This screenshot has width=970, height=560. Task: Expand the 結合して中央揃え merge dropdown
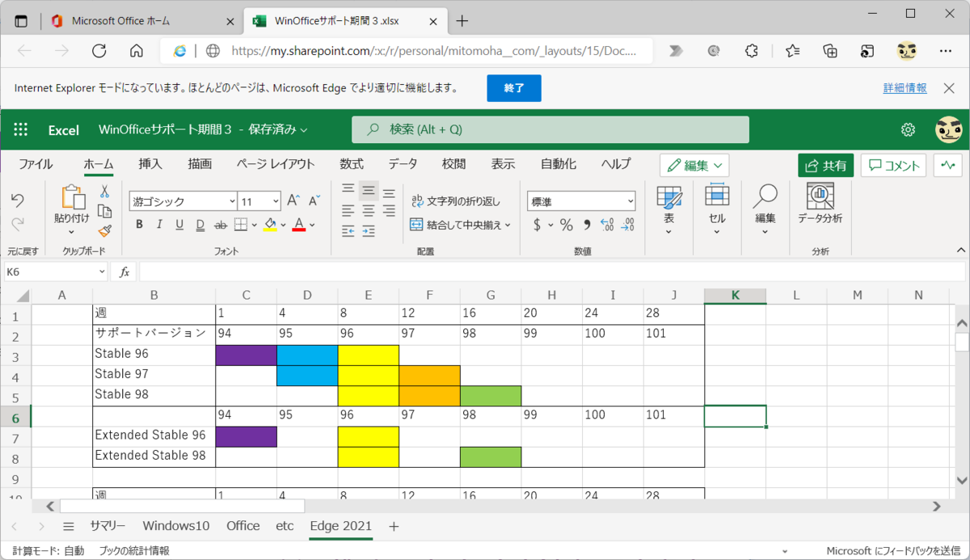pyautogui.click(x=508, y=225)
